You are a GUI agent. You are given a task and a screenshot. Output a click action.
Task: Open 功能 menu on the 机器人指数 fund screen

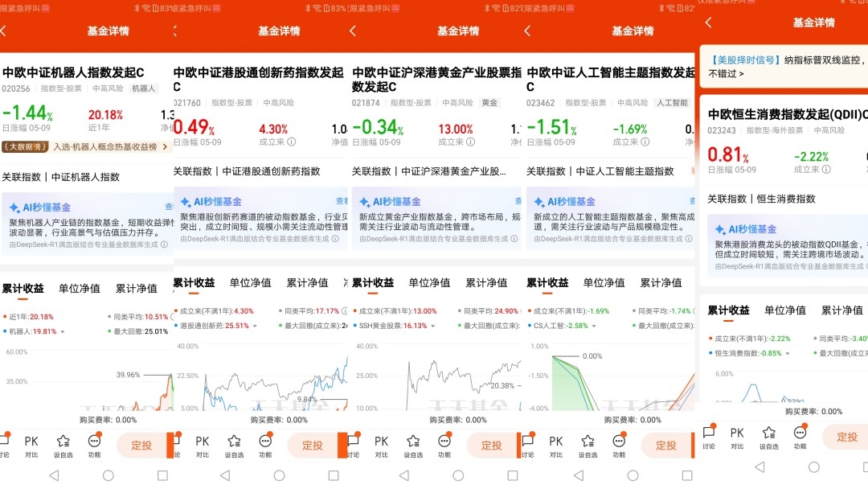95,446
